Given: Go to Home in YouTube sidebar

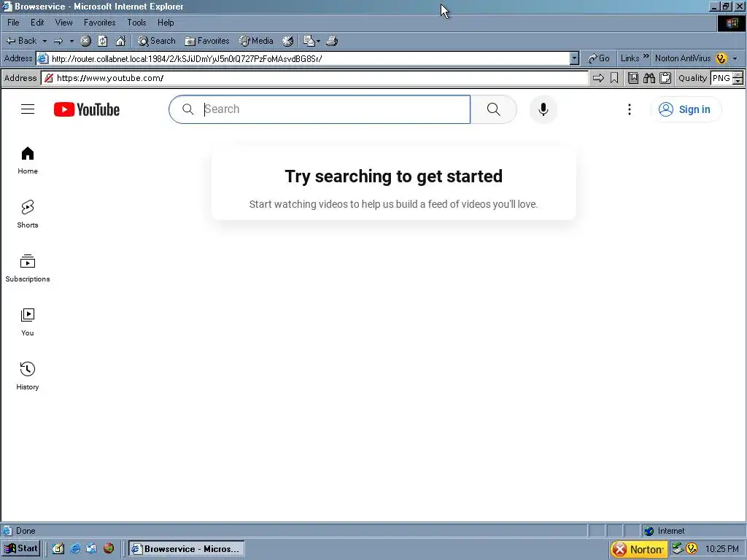Looking at the screenshot, I should 28,160.
